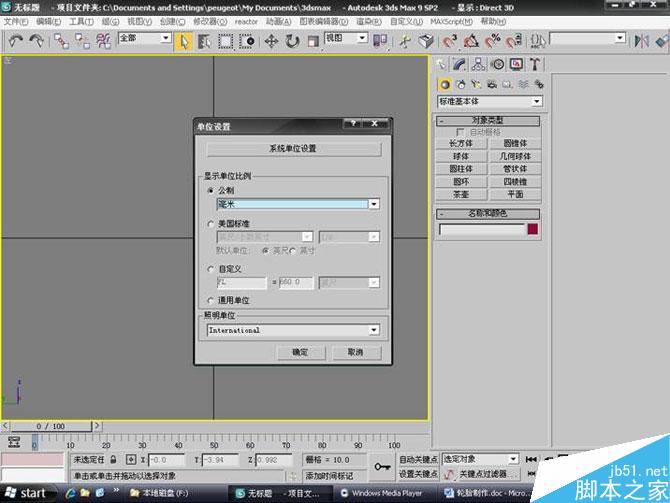Toggle absolute/offset transform type-in mode

(x=131, y=460)
